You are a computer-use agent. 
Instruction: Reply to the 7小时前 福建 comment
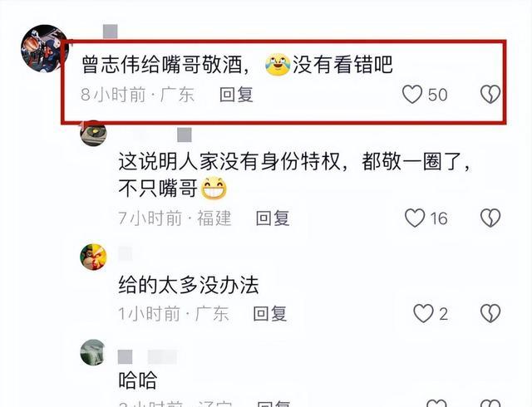273,218
